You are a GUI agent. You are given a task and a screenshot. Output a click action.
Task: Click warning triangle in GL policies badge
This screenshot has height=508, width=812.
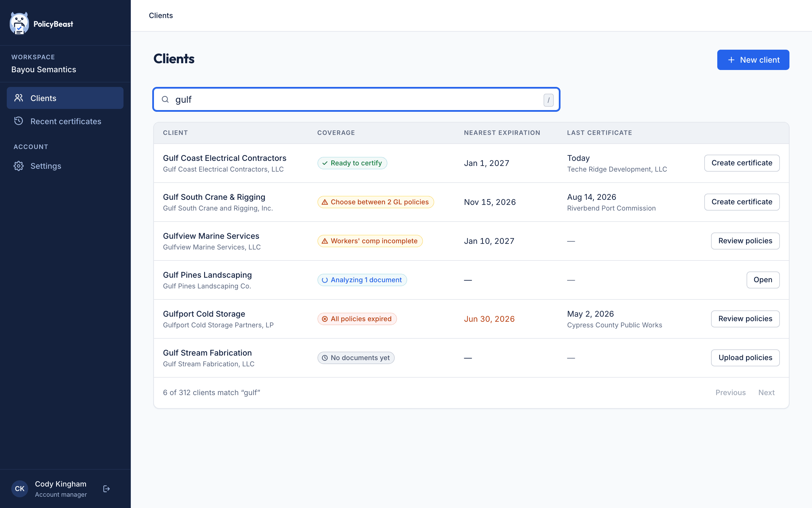click(325, 202)
